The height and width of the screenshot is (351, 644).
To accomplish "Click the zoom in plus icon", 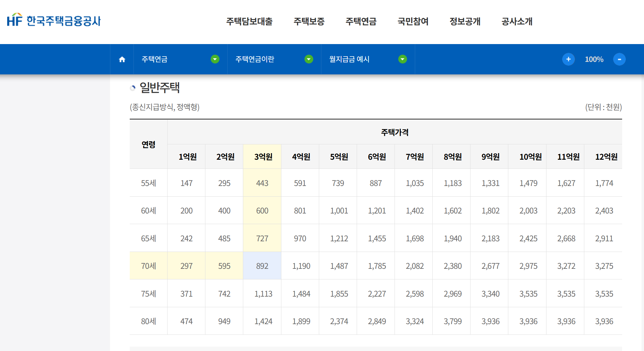I will [x=568, y=59].
